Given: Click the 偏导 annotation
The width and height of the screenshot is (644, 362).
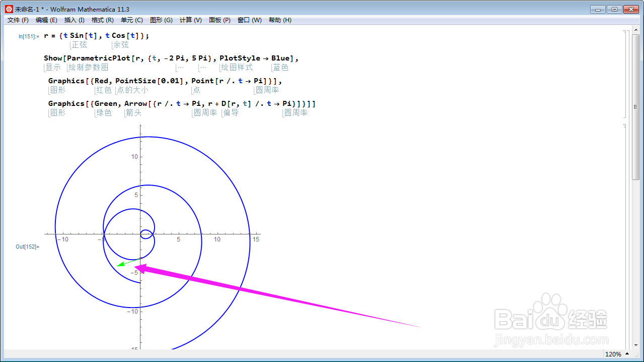Looking at the screenshot, I should [x=231, y=113].
